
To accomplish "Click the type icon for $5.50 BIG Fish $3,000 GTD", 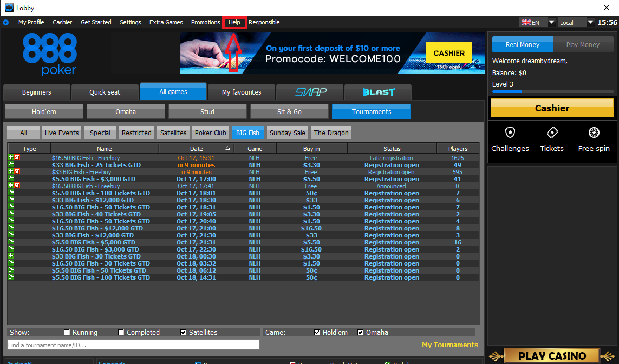I will tap(11, 178).
